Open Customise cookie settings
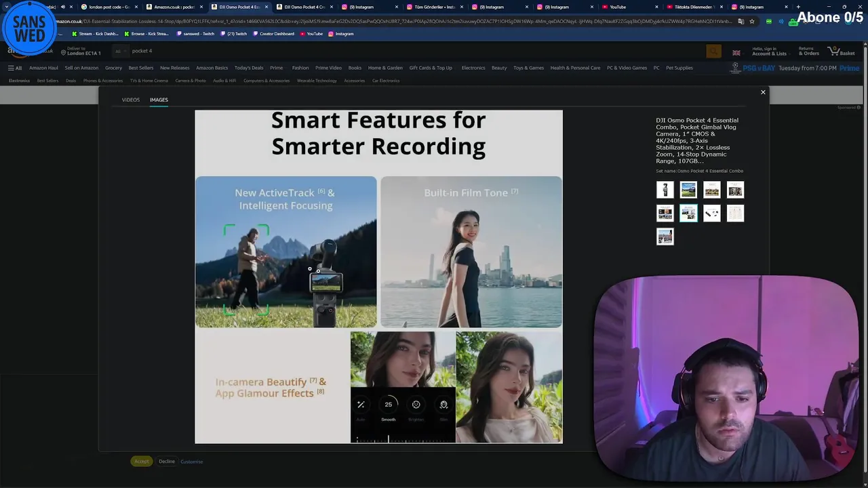Viewport: 868px width, 488px height. pyautogui.click(x=191, y=462)
